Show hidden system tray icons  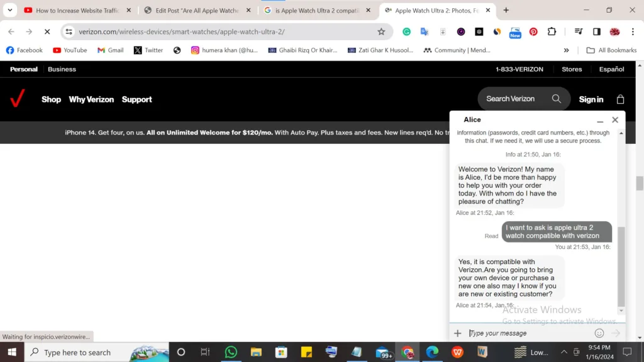click(x=564, y=352)
